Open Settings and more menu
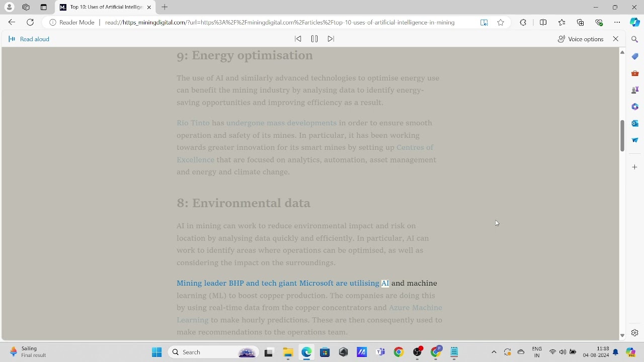The height and width of the screenshot is (362, 644). [617, 23]
